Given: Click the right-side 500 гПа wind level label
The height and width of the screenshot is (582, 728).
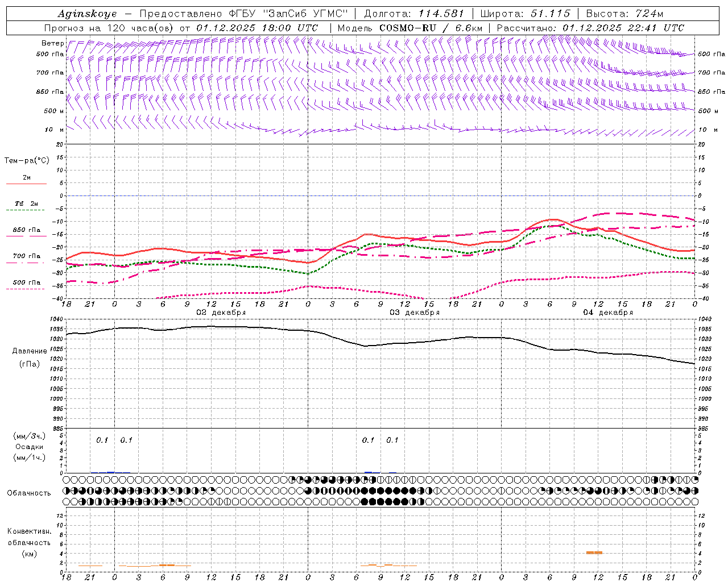Looking at the screenshot, I should point(712,54).
